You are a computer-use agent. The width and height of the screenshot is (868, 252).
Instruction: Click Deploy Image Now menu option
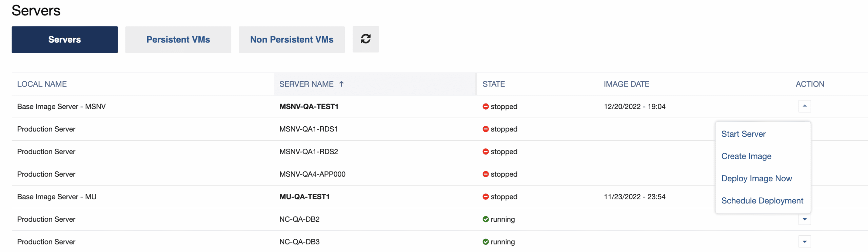pyautogui.click(x=756, y=179)
